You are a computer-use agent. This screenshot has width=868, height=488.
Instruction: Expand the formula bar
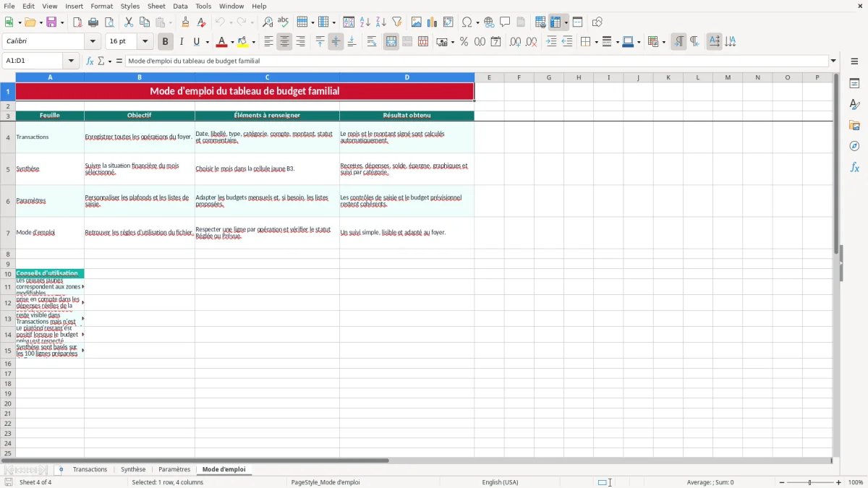(x=833, y=61)
